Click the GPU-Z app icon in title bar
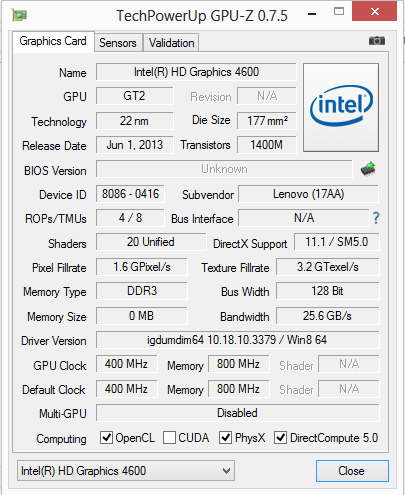Screen dimensions: 405x495 point(20,15)
